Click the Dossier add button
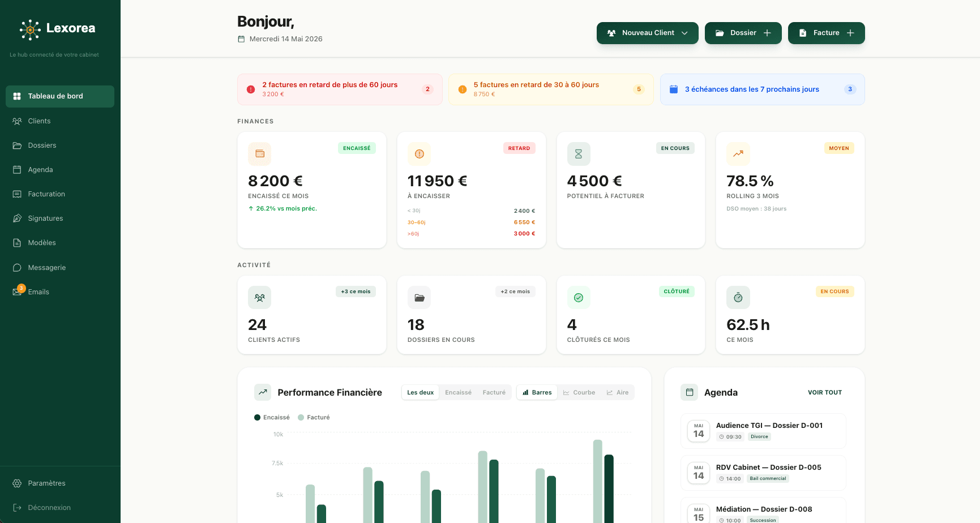The width and height of the screenshot is (980, 523). 743,33
